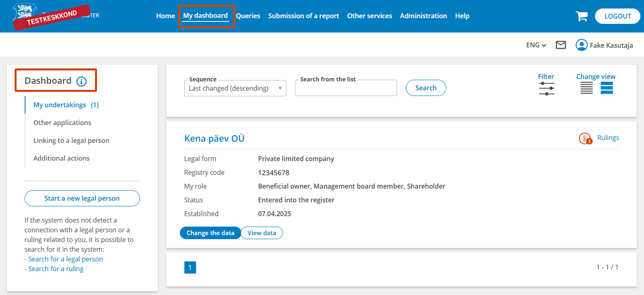Open the Sequence sorting dropdown
644x295 pixels.
point(235,88)
